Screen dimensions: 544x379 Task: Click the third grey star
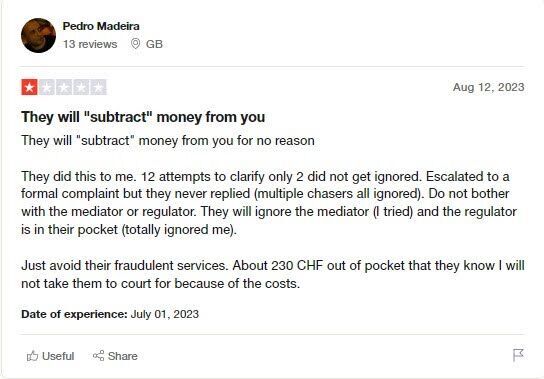coord(64,87)
